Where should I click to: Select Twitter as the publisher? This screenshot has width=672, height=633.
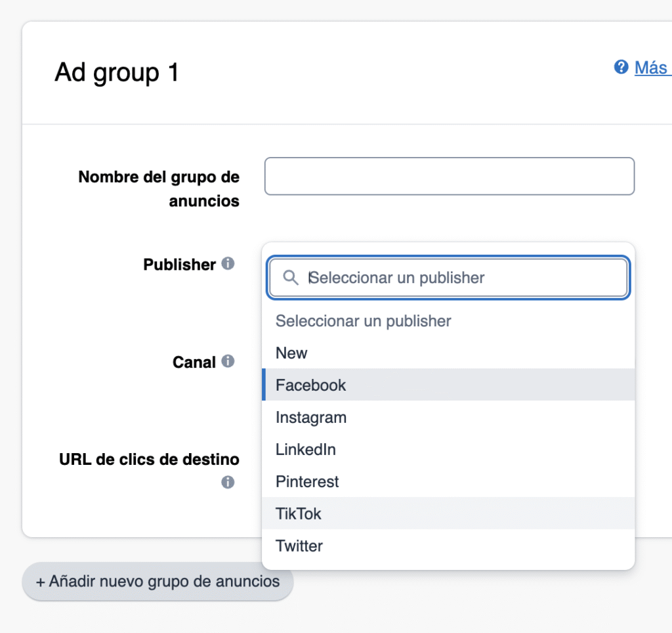click(x=299, y=546)
